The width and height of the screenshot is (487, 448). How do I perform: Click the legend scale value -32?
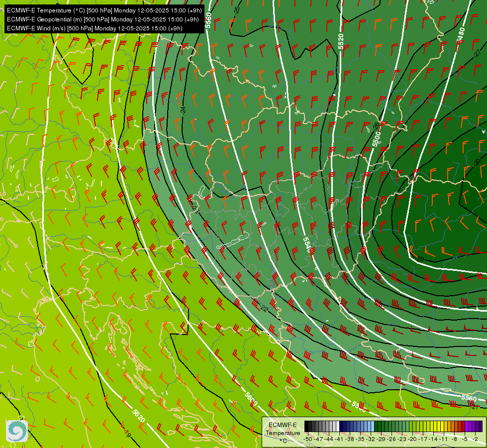[371, 439]
